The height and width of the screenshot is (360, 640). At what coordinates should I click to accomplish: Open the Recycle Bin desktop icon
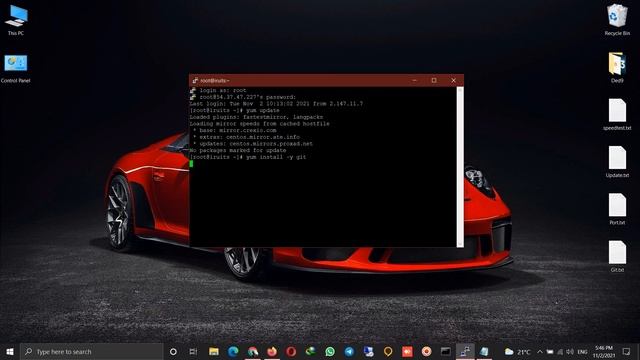(x=617, y=20)
